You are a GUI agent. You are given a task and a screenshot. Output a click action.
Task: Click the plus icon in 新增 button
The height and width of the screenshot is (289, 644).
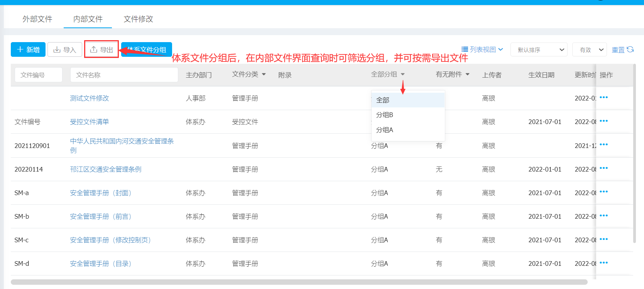(20, 49)
